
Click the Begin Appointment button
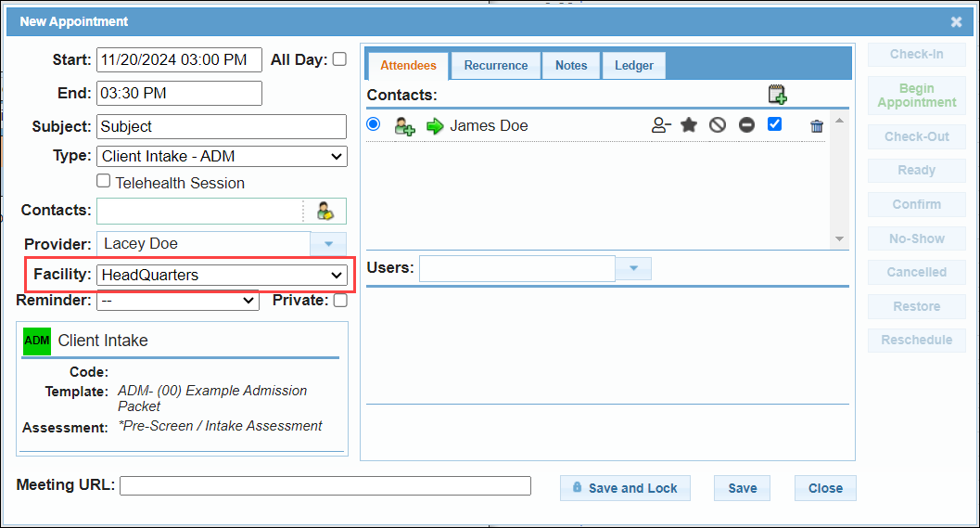pos(917,96)
